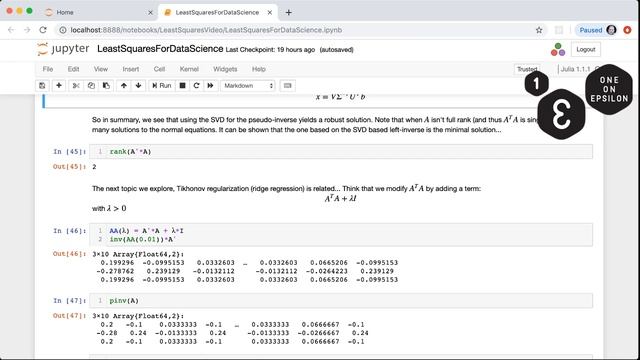Click the Out[46] prompt label

[69, 254]
